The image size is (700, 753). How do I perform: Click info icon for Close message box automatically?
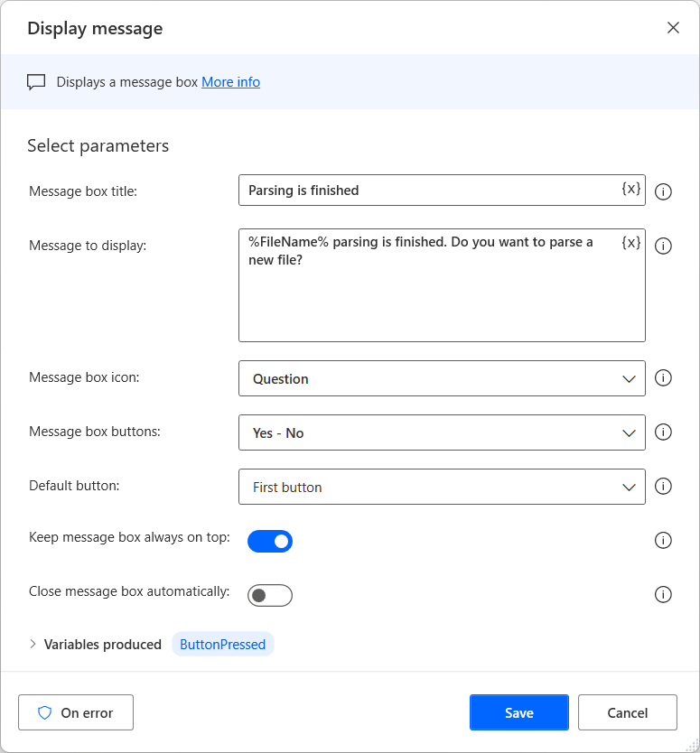coord(663,595)
